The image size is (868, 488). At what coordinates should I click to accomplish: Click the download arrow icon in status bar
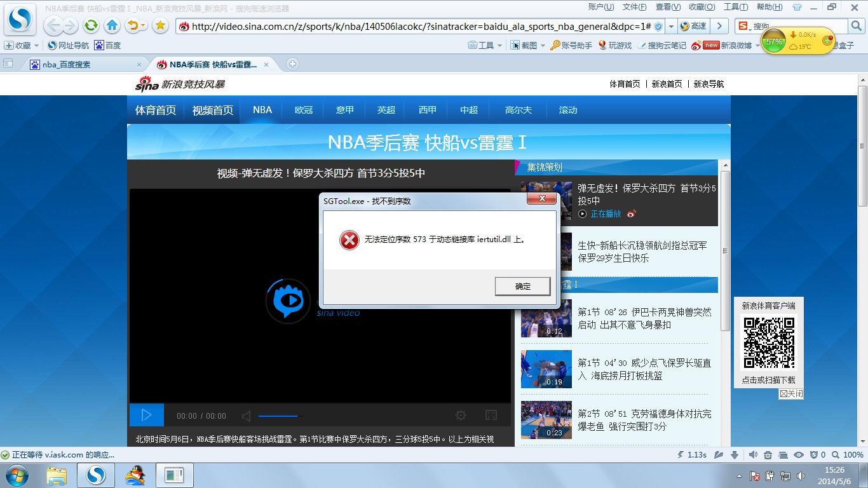(x=735, y=455)
